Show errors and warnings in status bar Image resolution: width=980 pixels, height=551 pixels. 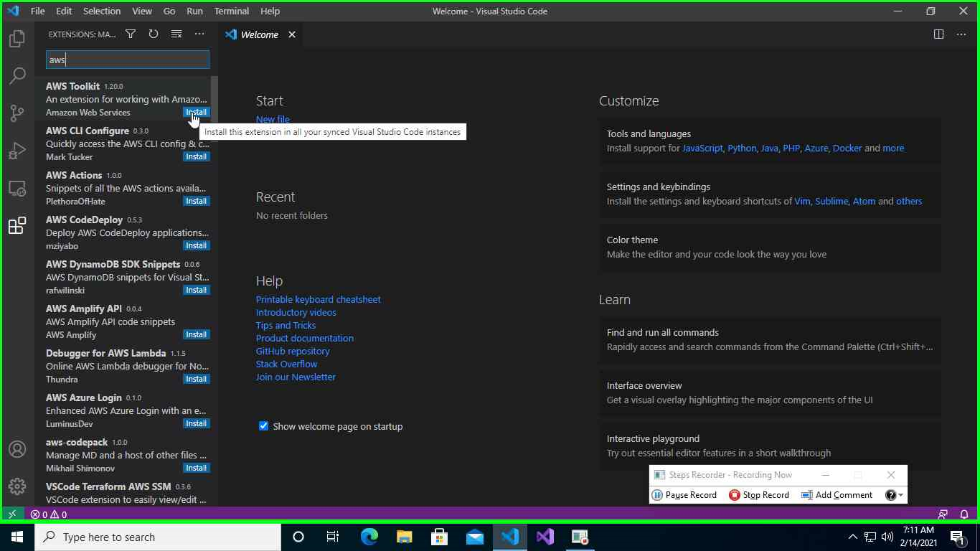pos(49,514)
